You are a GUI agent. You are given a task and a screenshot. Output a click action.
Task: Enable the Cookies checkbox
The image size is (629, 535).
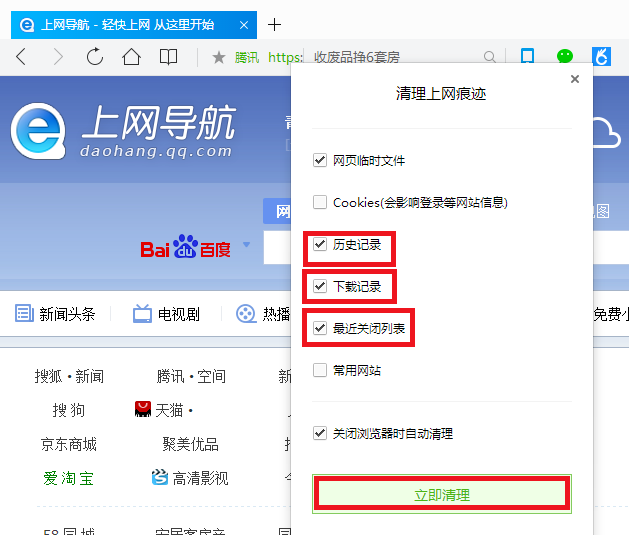[320, 202]
